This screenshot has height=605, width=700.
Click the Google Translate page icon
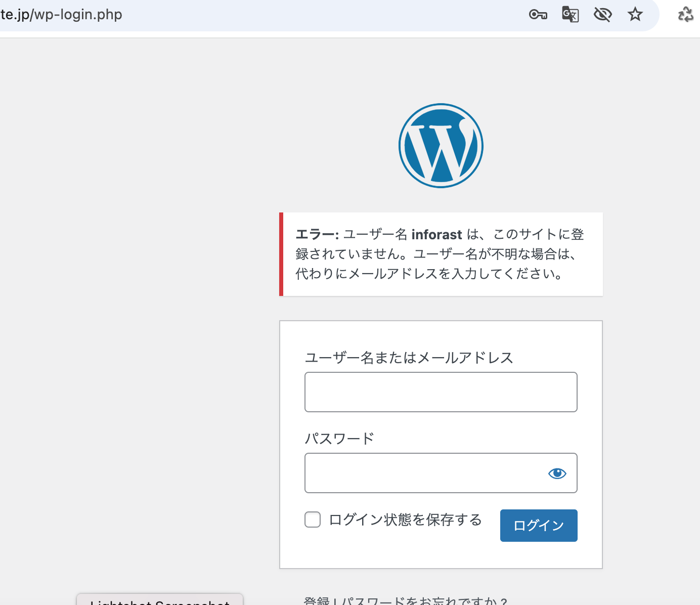tap(570, 14)
